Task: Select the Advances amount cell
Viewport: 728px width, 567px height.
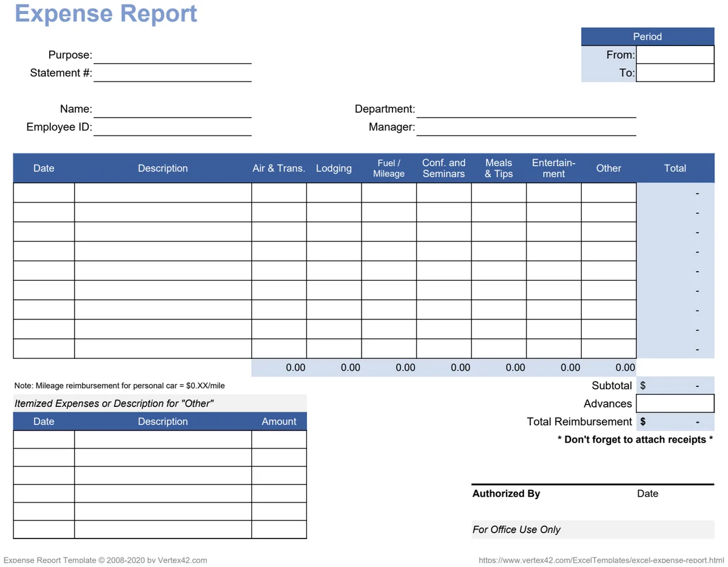Action: 675,403
